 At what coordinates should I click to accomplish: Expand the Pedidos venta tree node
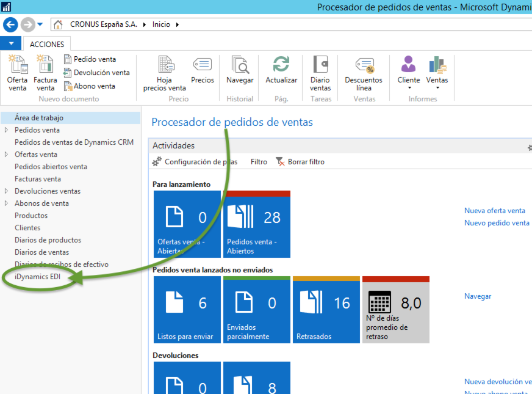pyautogui.click(x=6, y=130)
